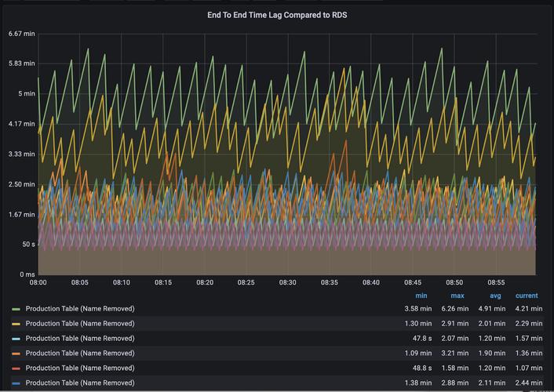This screenshot has width=554, height=392.
Task: Open the yellow series color picker swatch
Action: click(x=16, y=324)
